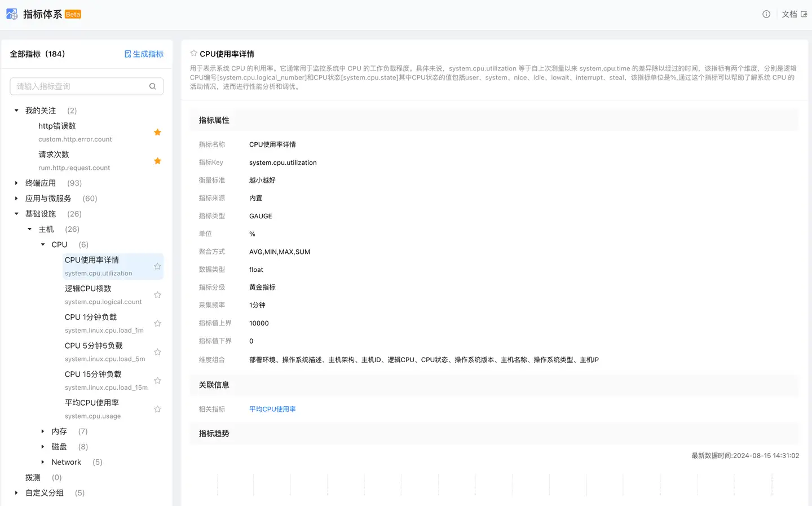Expand the 终端应用 category

[x=16, y=183]
